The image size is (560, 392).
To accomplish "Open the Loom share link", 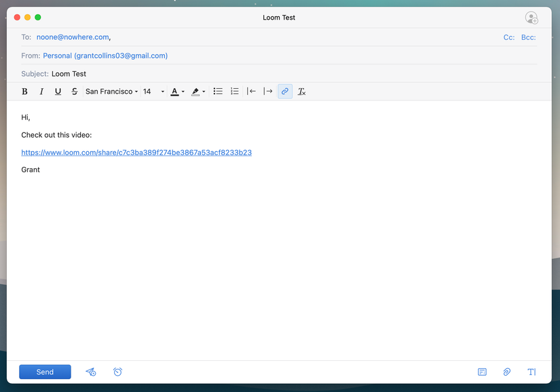I will 136,152.
